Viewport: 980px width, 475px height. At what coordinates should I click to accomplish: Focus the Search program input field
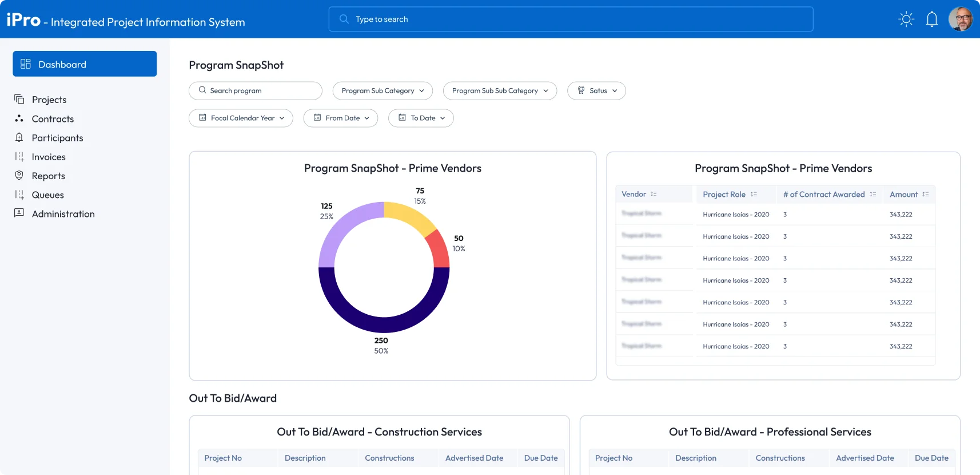pyautogui.click(x=256, y=90)
